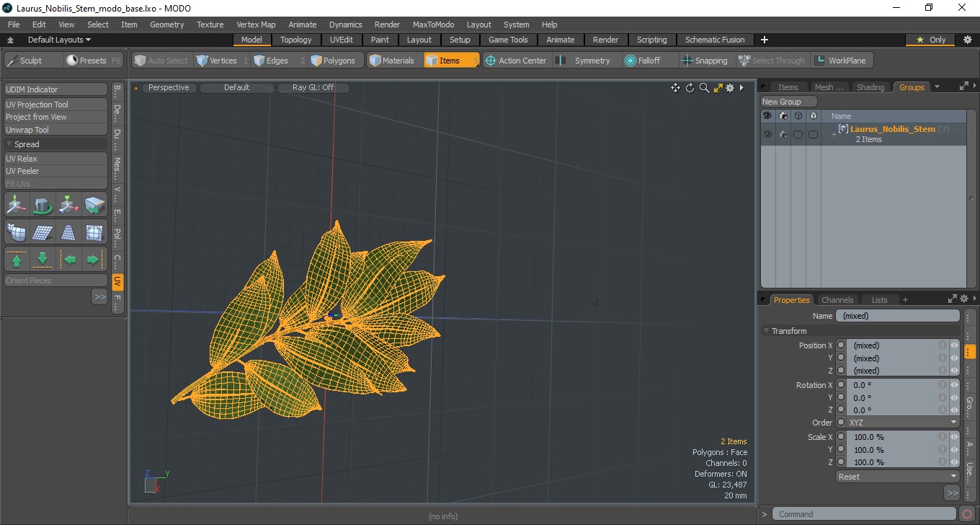Click the sphere in grid UV icon
Image resolution: width=980 pixels, height=525 pixels.
(94, 232)
